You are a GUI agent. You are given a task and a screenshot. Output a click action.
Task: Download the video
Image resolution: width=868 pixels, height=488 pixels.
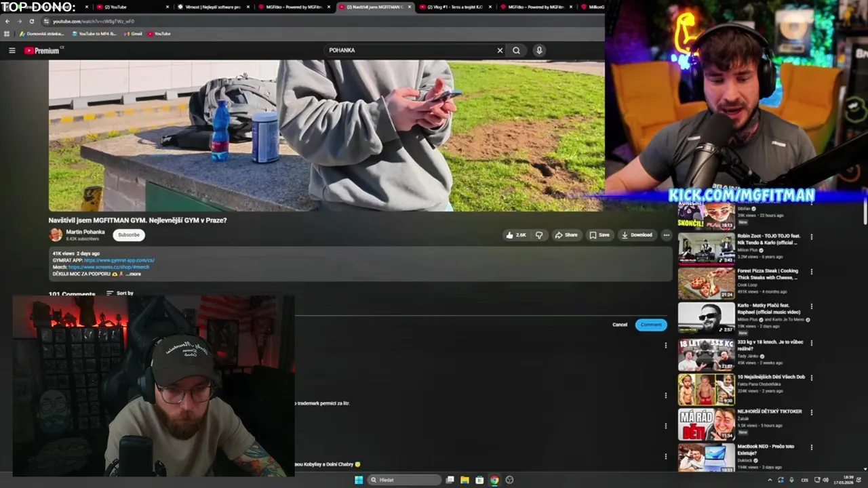637,235
